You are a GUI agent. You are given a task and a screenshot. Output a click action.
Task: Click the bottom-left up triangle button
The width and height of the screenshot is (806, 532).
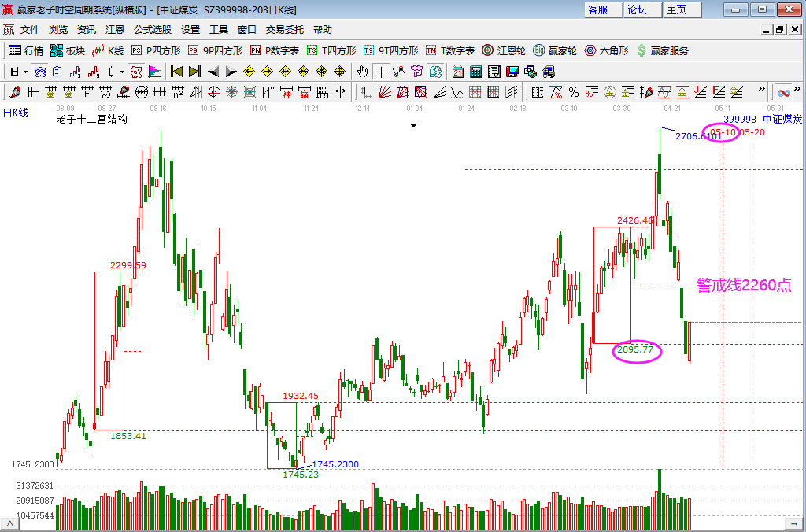click(9, 525)
